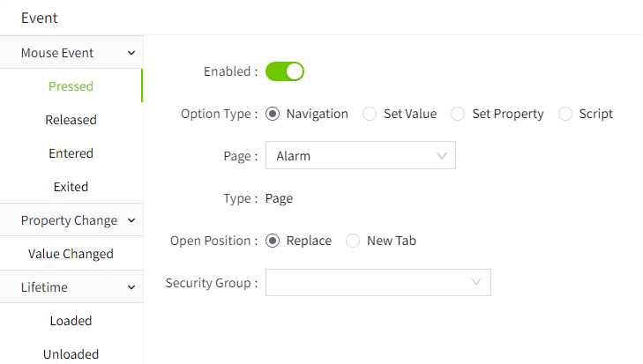Switch to the Released event
The image size is (643, 364).
71,120
